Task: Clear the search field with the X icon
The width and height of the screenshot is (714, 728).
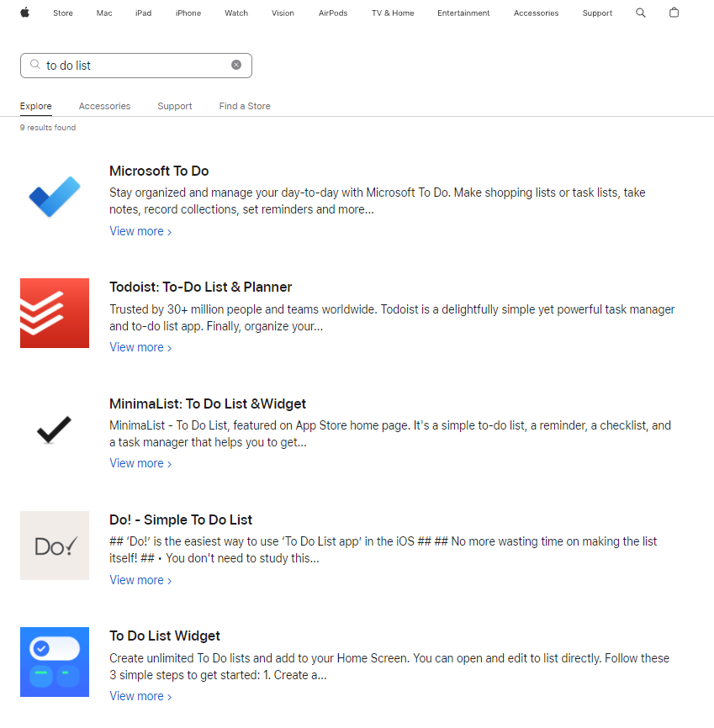Action: tap(236, 65)
